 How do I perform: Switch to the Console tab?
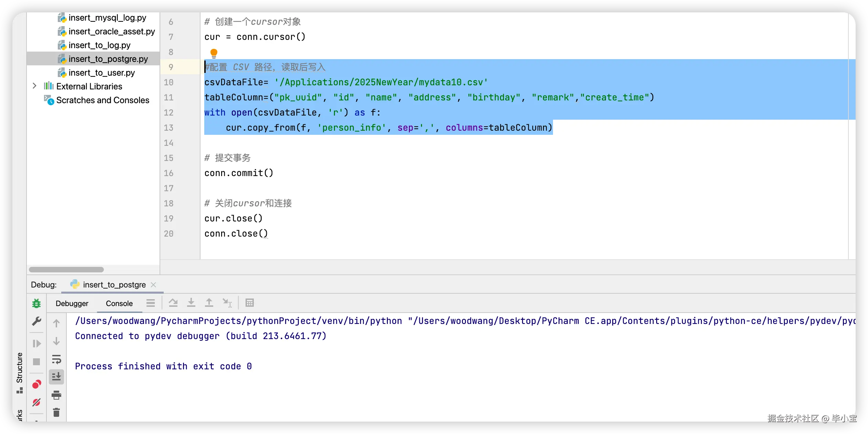119,303
